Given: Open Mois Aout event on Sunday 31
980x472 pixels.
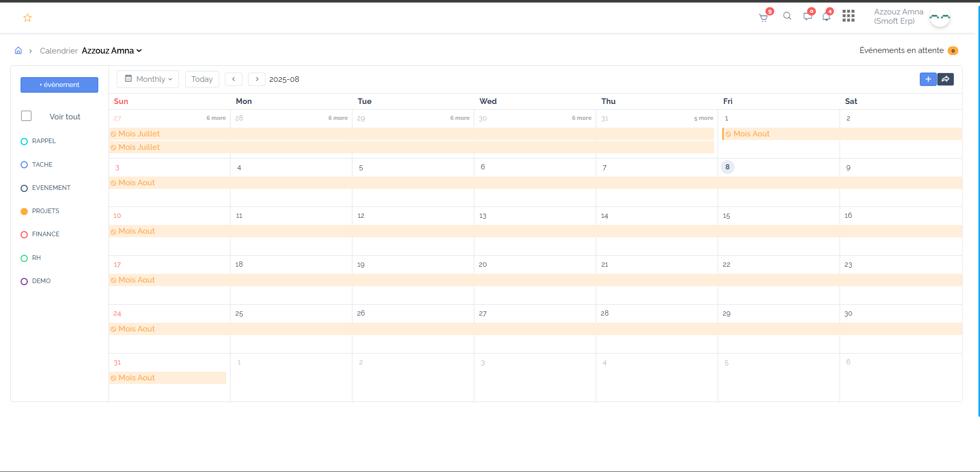Looking at the screenshot, I should (x=168, y=378).
